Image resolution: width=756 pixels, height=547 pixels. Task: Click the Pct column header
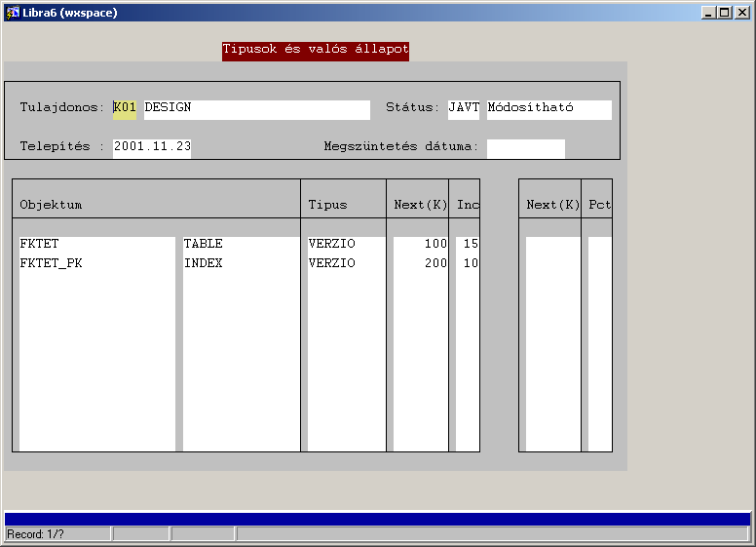tap(600, 205)
